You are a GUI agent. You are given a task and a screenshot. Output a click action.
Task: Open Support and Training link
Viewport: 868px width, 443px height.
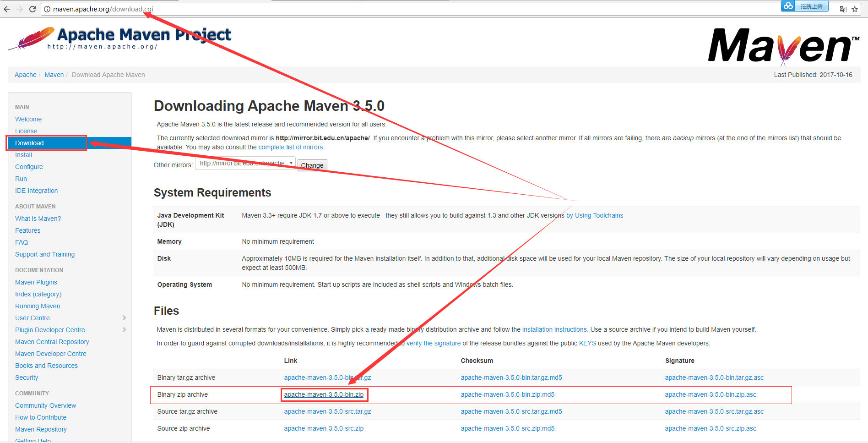coord(45,254)
